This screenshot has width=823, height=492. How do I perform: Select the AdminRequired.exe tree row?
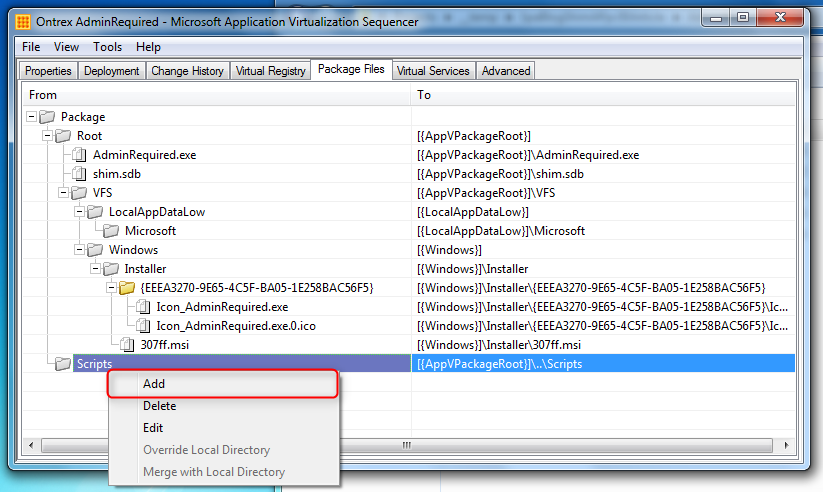click(144, 155)
